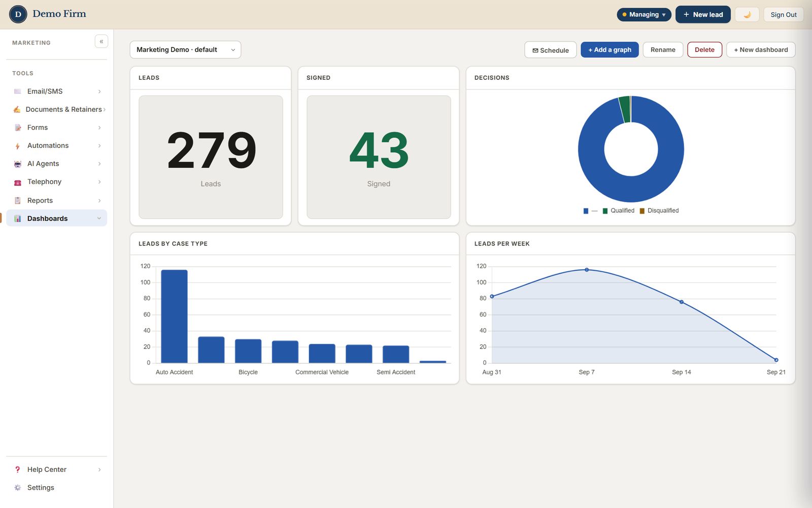
Task: Click the Schedule button
Action: point(551,50)
